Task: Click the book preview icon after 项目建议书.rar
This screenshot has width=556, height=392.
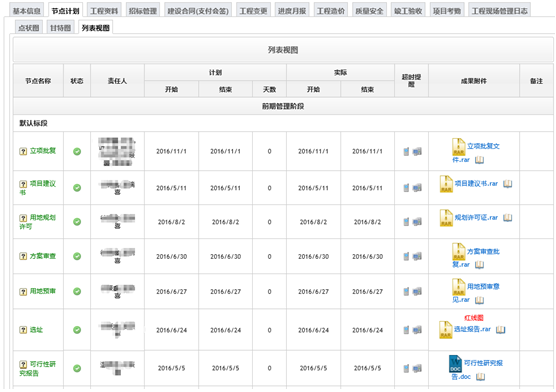Action: [x=507, y=184]
